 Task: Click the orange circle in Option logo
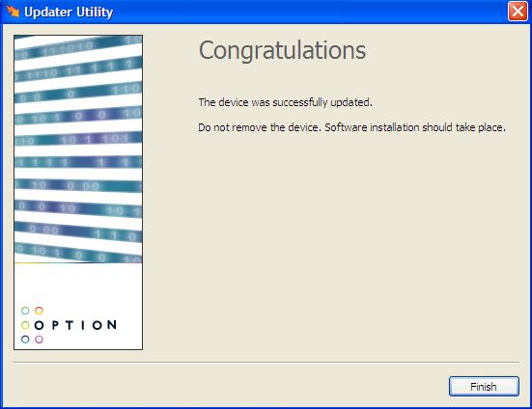pos(40,311)
